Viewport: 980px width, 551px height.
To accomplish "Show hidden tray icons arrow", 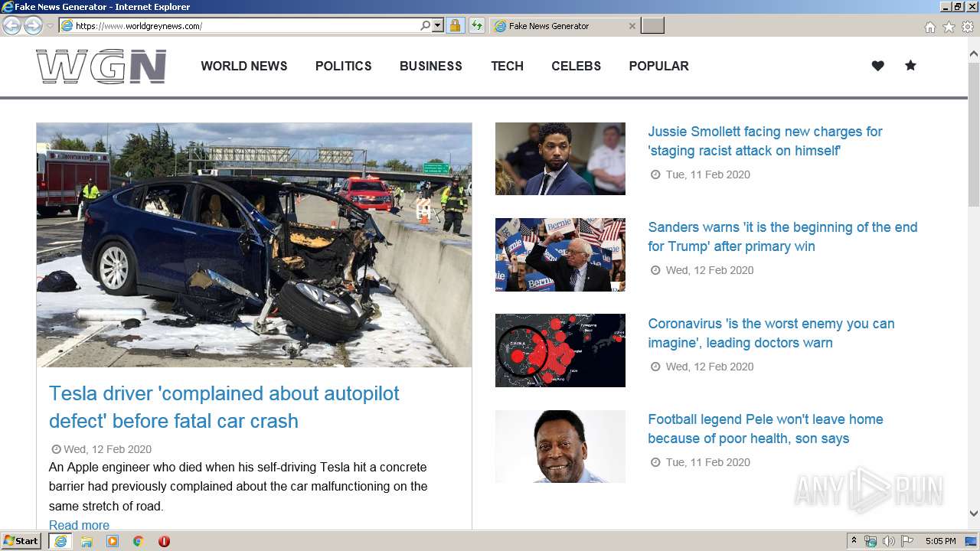I will click(854, 541).
